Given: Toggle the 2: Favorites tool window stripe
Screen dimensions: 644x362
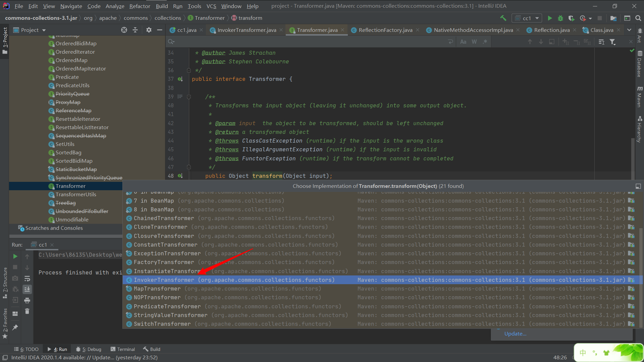Looking at the screenshot, I should pyautogui.click(x=5, y=323).
